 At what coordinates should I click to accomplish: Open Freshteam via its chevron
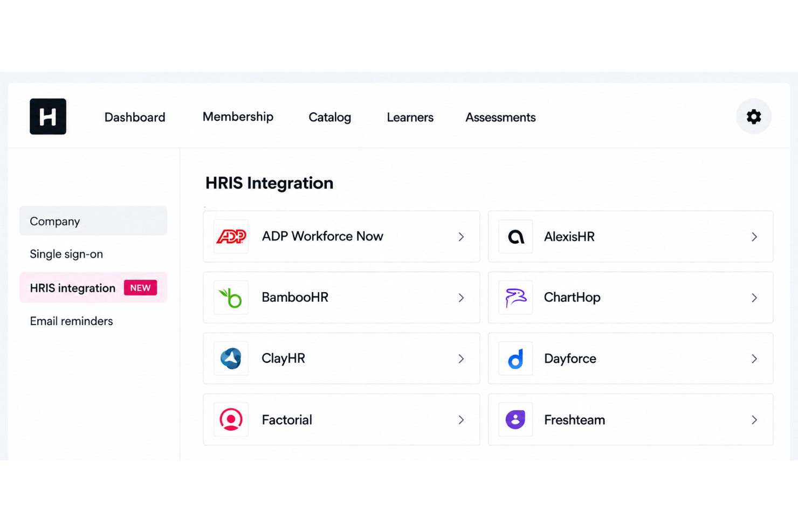[x=754, y=419]
